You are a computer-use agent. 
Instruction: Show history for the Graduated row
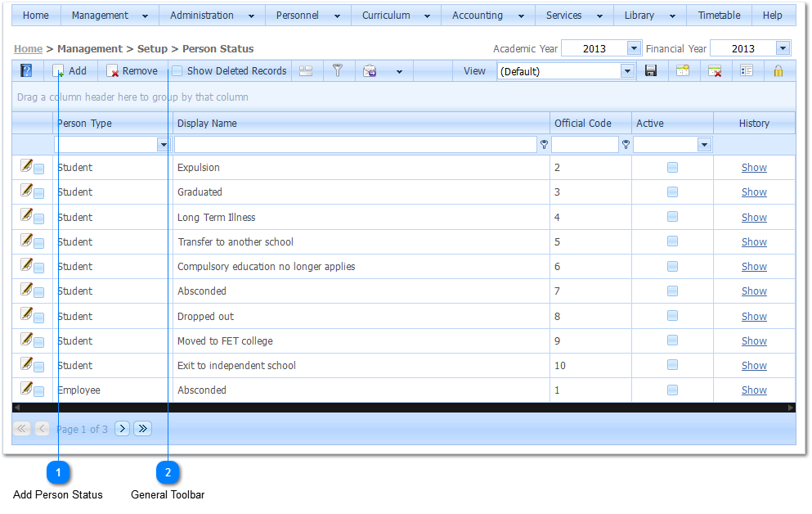point(754,192)
